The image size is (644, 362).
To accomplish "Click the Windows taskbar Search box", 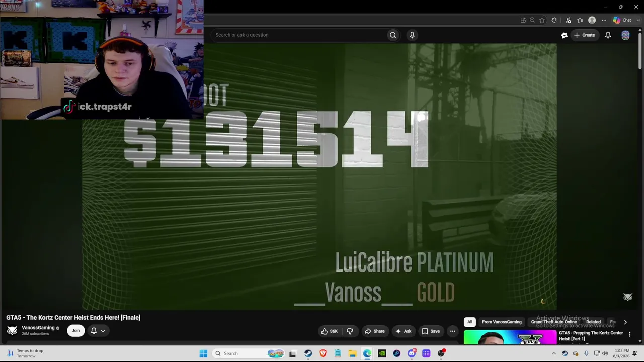I will [x=248, y=353].
